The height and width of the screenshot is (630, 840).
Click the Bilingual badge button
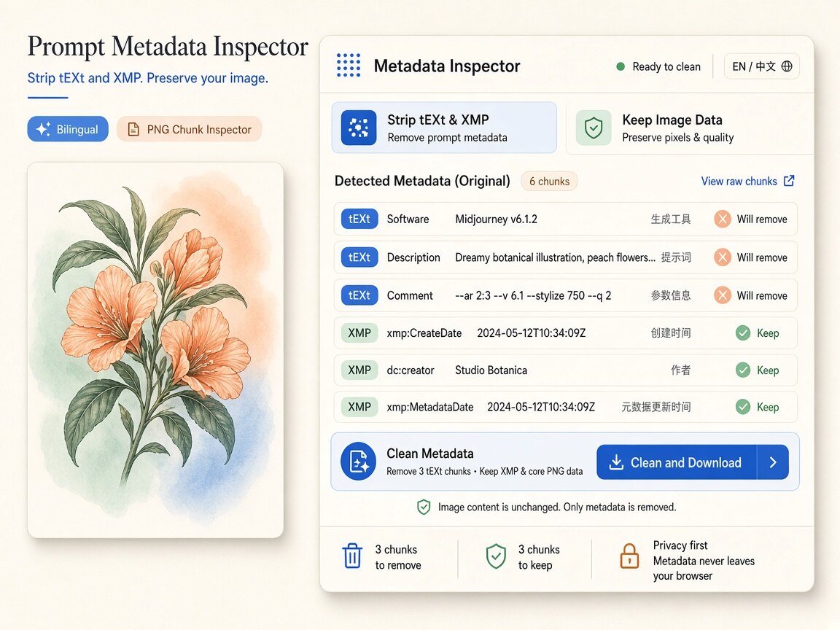68,129
